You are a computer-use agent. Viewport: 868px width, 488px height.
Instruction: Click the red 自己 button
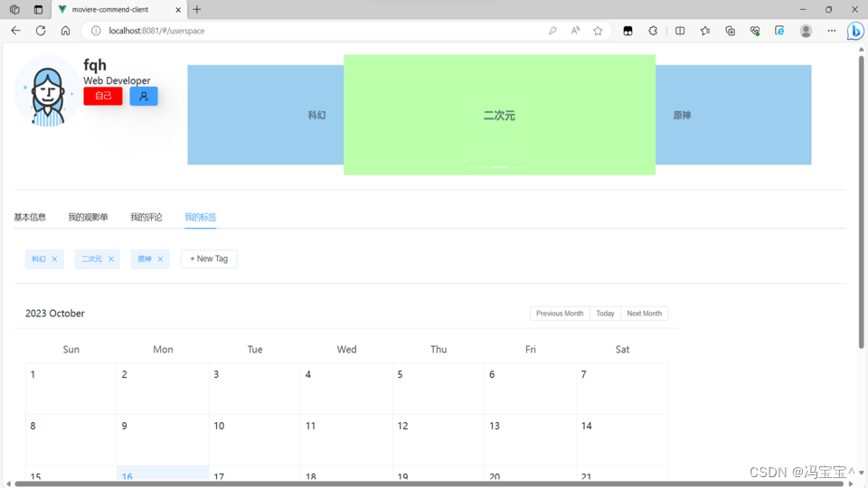point(103,96)
